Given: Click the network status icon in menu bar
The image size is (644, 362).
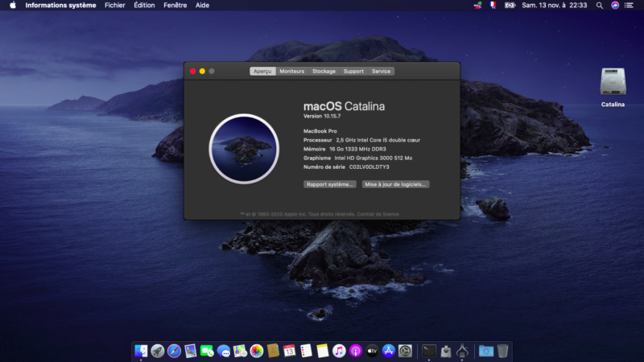Looking at the screenshot, I should 477,6.
